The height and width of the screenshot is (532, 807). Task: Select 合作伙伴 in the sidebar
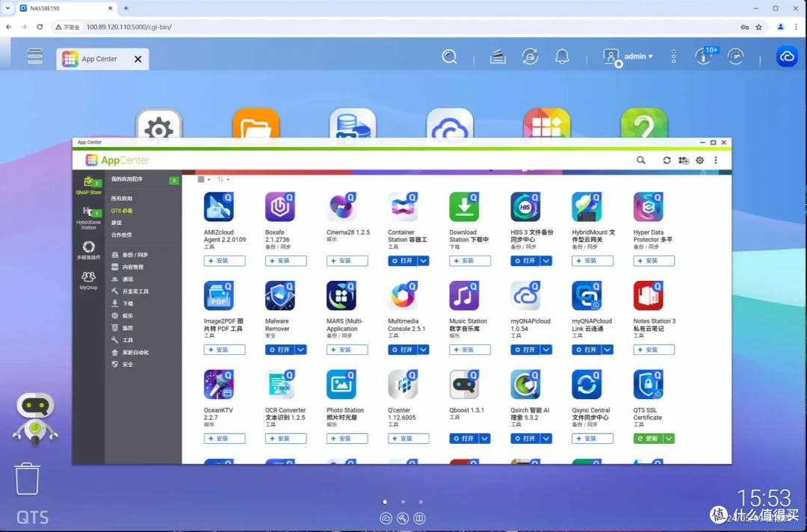[x=122, y=235]
